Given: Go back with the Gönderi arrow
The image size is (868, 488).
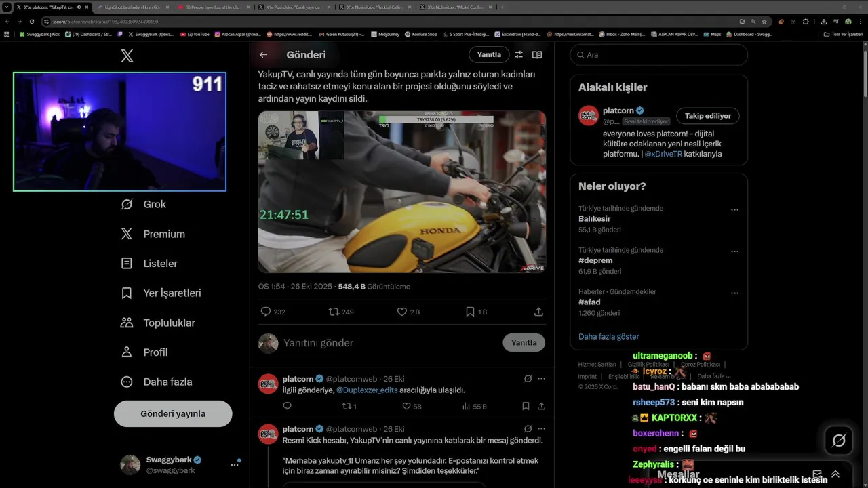Looking at the screenshot, I should click(x=263, y=55).
